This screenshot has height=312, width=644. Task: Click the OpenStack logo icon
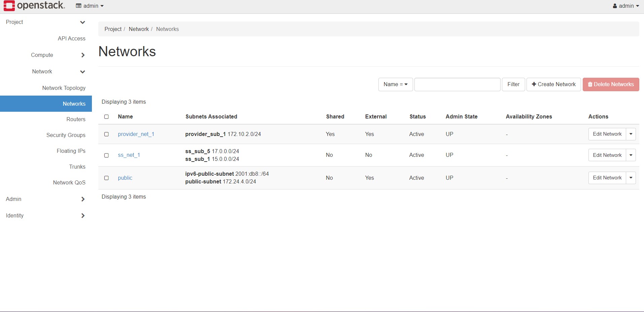coord(9,6)
